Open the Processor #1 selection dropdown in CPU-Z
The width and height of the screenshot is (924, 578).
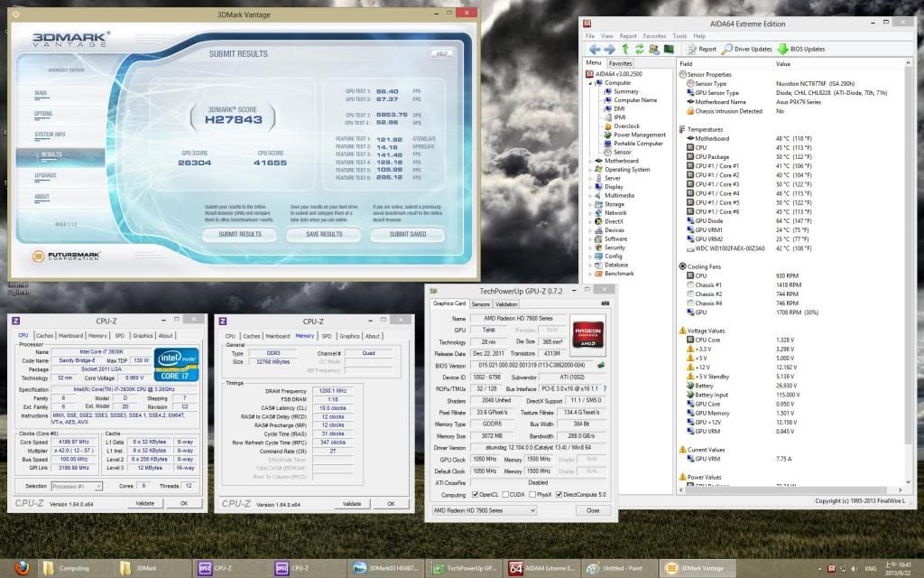pyautogui.click(x=77, y=486)
